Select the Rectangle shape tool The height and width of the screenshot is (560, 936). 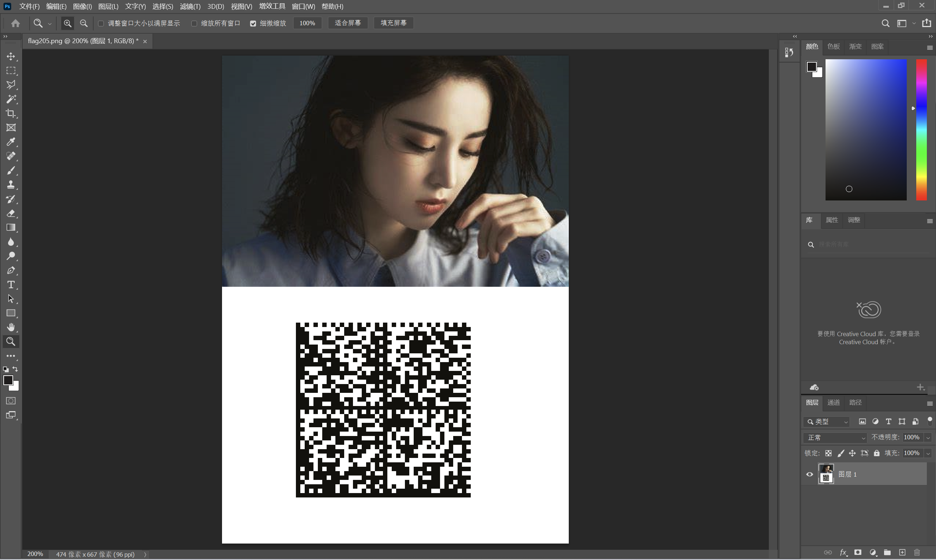(x=11, y=313)
